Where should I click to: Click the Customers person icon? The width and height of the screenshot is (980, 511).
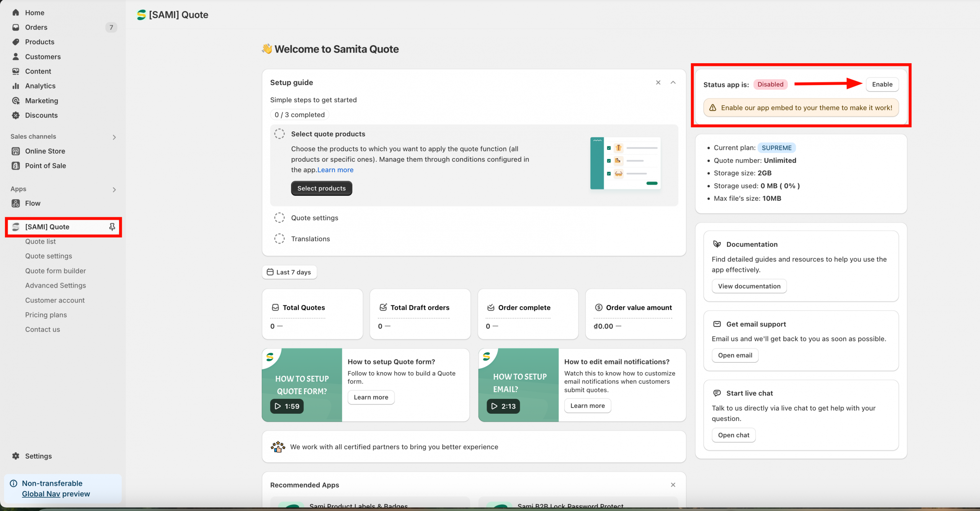pos(16,57)
